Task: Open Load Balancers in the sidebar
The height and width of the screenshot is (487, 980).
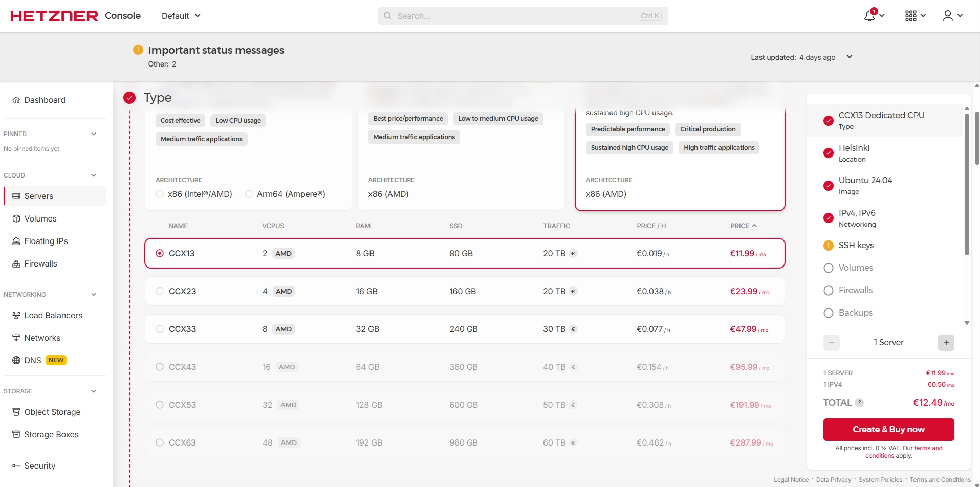Action: tap(53, 315)
